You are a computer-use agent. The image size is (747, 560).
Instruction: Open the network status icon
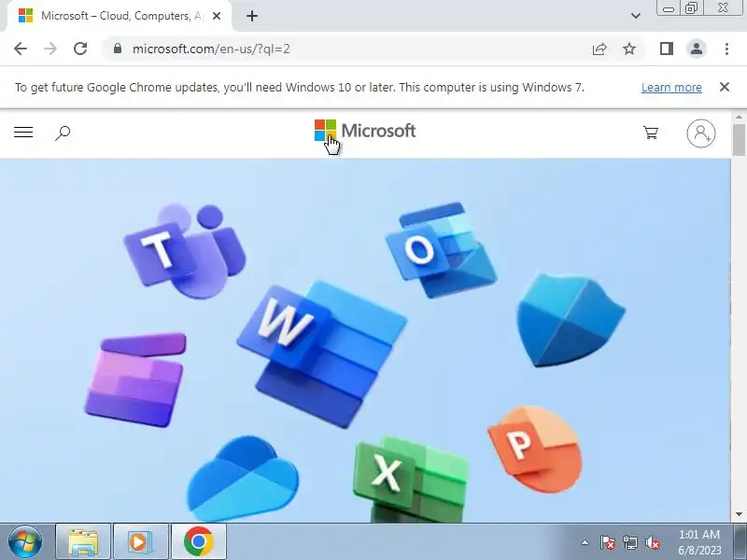(629, 542)
